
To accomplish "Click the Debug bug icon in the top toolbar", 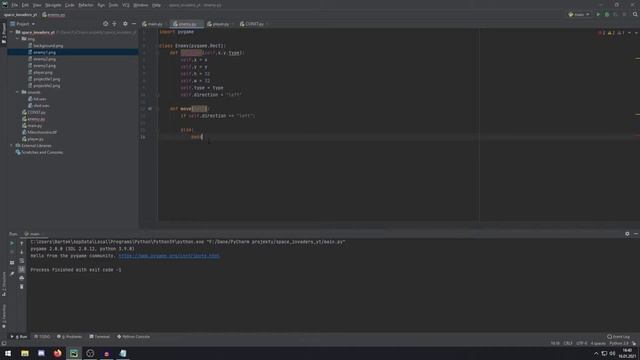I will [607, 14].
